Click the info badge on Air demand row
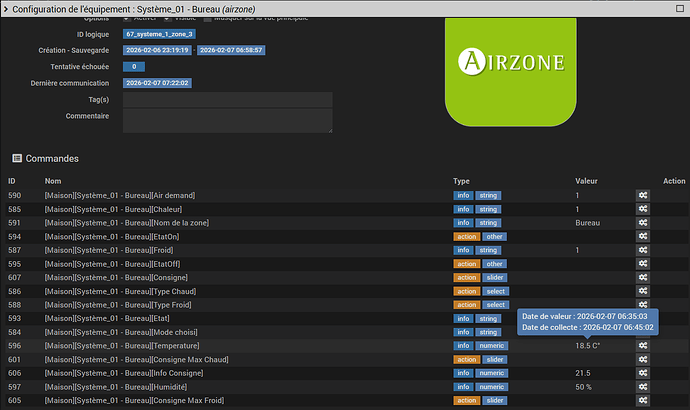 tap(463, 195)
